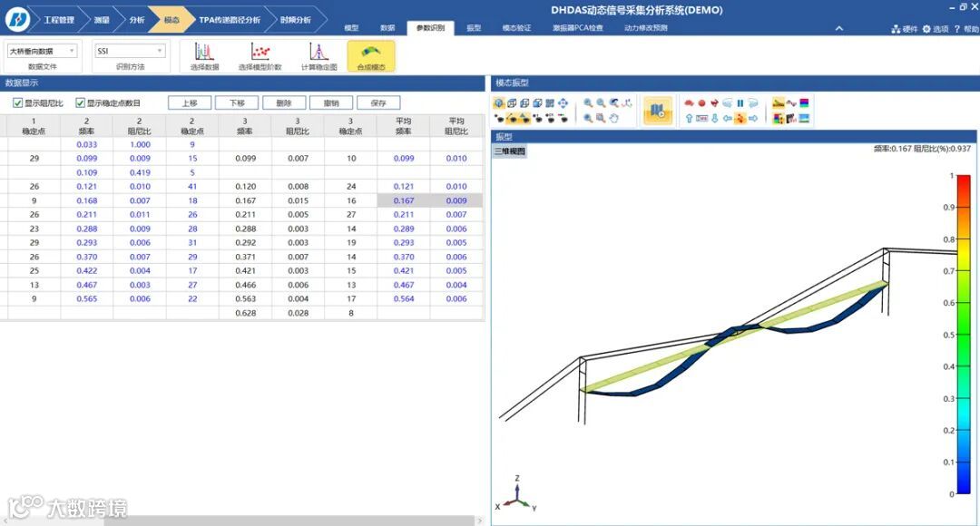Pause the mode shape animation

pos(740,103)
